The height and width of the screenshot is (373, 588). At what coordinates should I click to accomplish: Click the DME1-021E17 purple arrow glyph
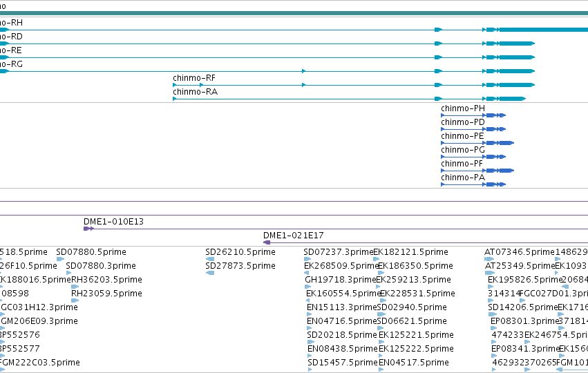[x=267, y=242]
